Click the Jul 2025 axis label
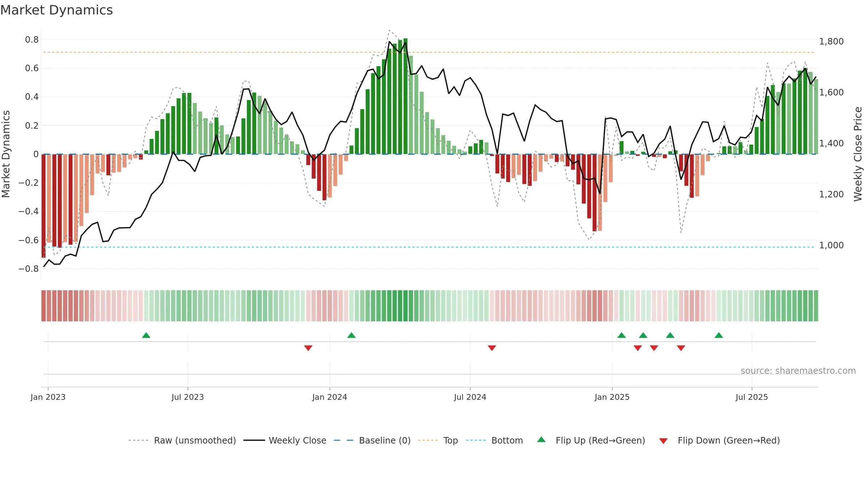 pos(752,397)
